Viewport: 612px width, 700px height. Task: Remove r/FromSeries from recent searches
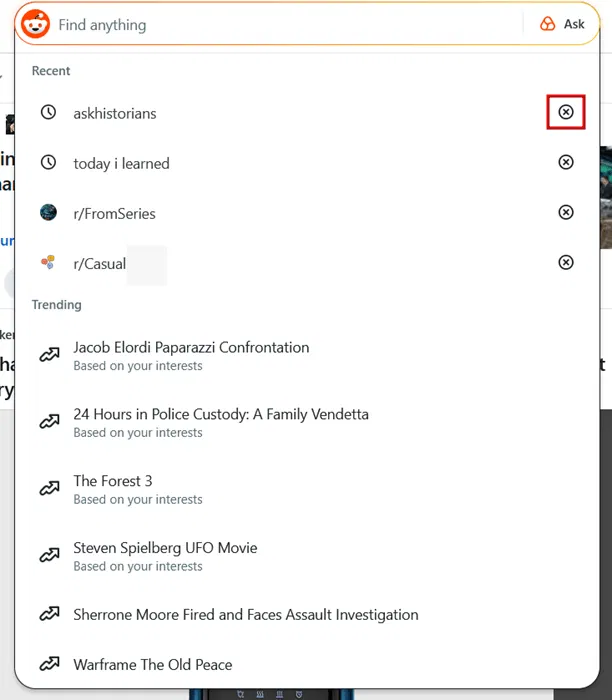tap(566, 213)
